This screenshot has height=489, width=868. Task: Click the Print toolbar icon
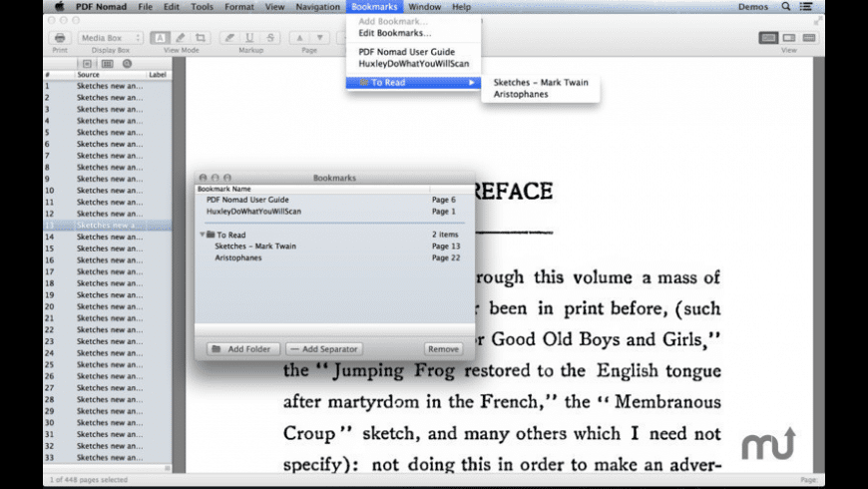(60, 38)
